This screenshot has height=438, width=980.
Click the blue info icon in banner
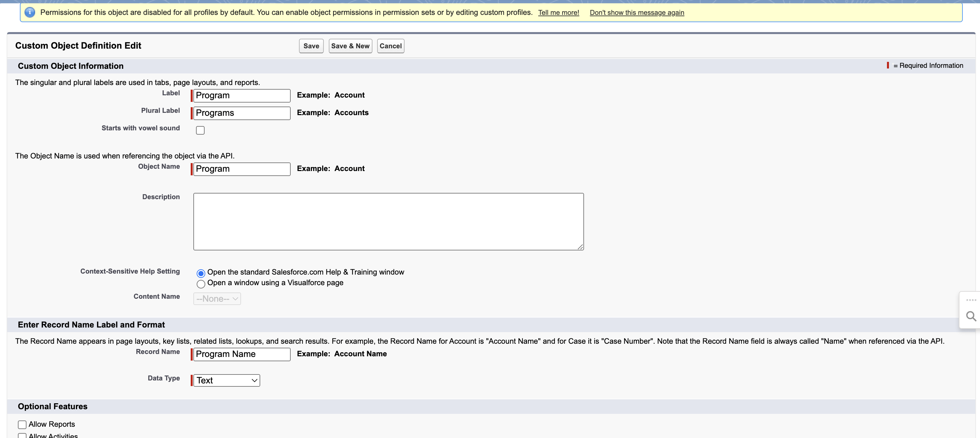click(x=30, y=12)
